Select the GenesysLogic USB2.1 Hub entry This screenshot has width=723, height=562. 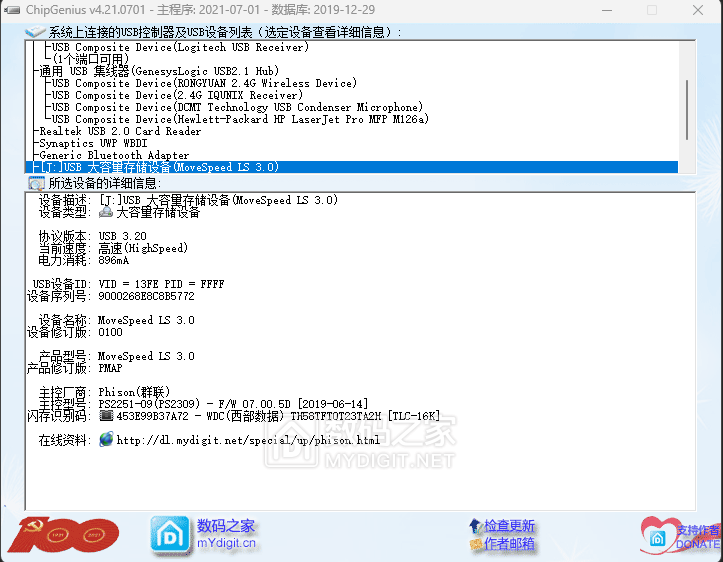pos(159,71)
